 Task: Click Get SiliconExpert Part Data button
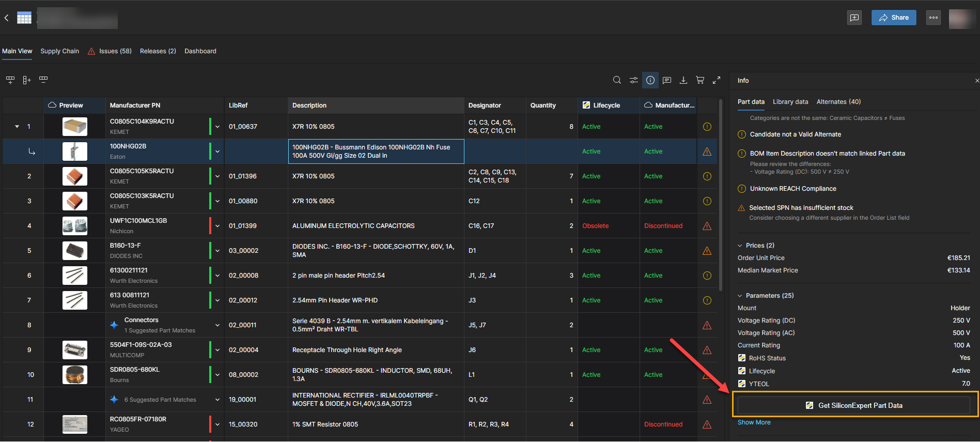[854, 405]
